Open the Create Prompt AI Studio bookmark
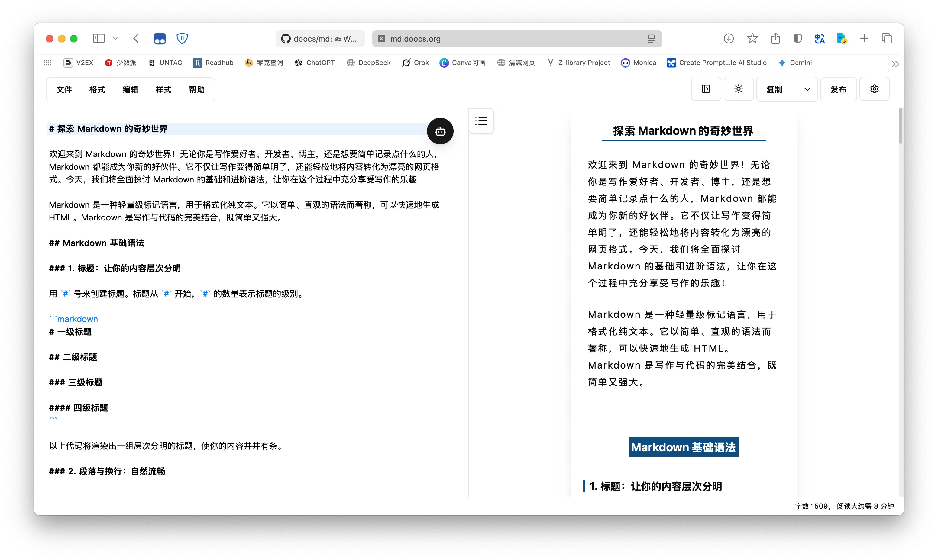The height and width of the screenshot is (560, 938). click(717, 63)
